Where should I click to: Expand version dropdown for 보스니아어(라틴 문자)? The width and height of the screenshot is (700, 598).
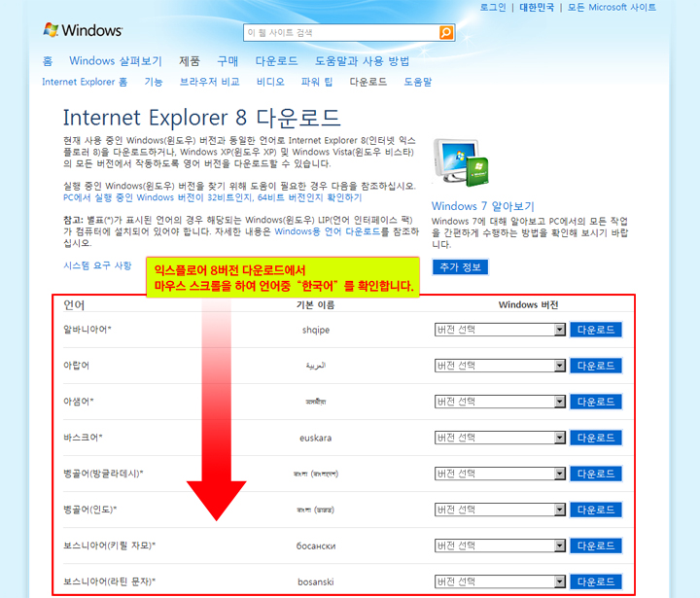click(x=500, y=581)
